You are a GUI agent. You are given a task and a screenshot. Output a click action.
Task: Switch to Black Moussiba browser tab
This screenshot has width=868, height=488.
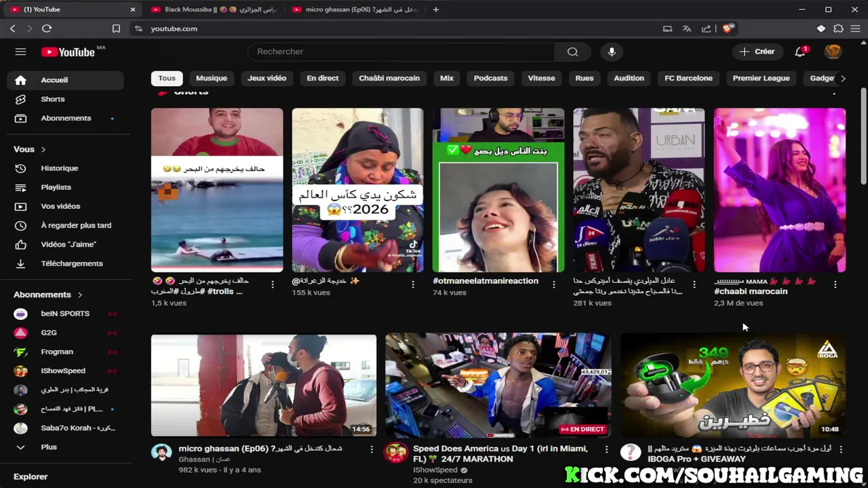point(213,9)
